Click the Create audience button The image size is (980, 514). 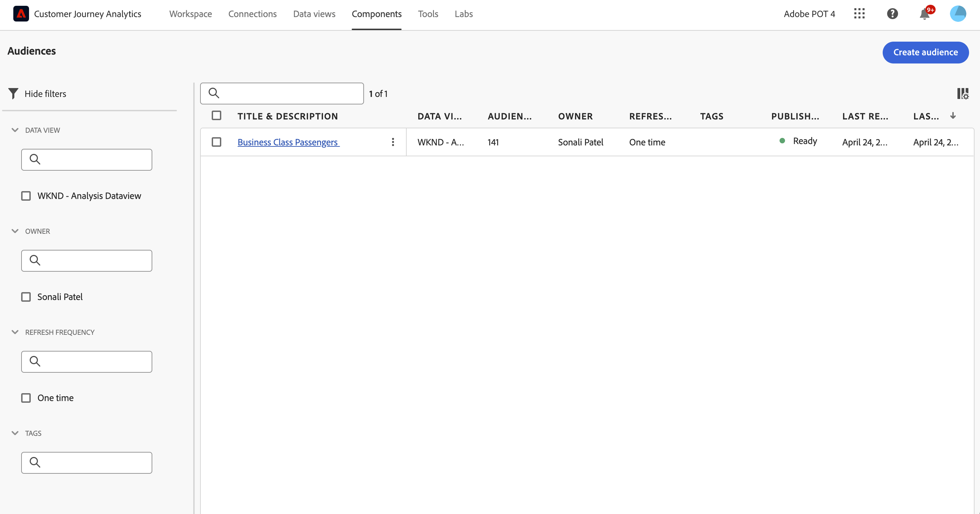tap(925, 53)
